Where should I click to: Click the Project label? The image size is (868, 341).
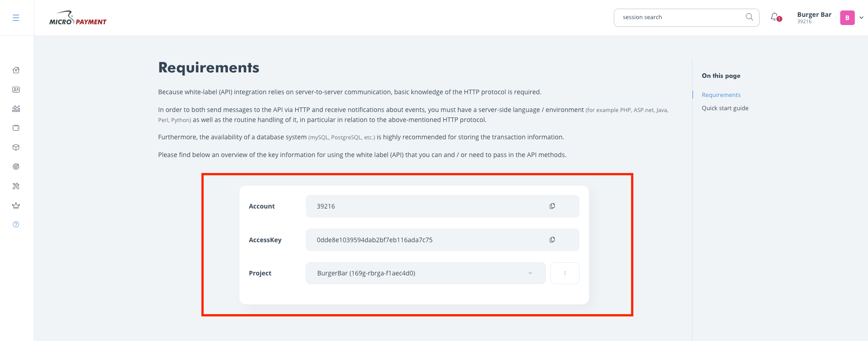260,273
